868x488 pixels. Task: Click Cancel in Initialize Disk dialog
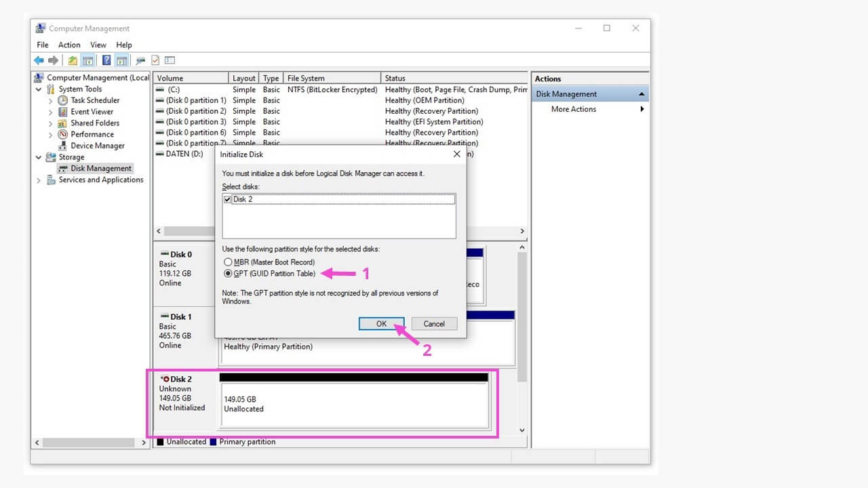(x=434, y=324)
